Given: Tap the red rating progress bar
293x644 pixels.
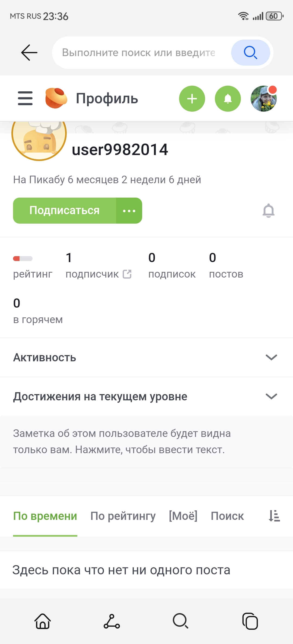Looking at the screenshot, I should (x=23, y=259).
